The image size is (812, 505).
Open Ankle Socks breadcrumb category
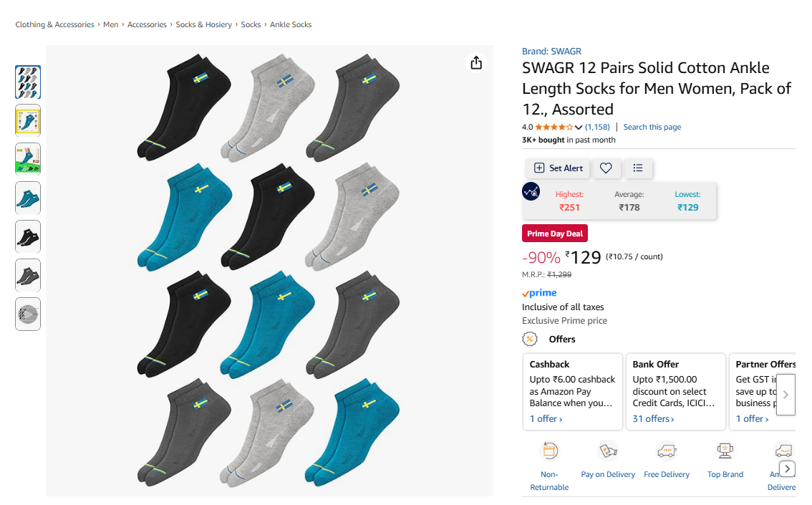pos(291,24)
